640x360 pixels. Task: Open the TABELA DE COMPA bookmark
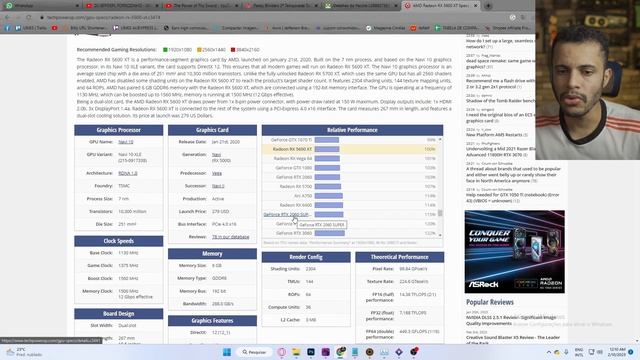457,28
